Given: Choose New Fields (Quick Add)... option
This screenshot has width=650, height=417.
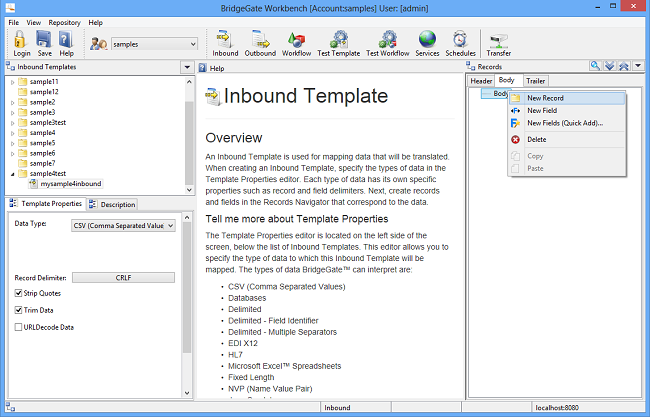Looking at the screenshot, I should click(x=567, y=123).
